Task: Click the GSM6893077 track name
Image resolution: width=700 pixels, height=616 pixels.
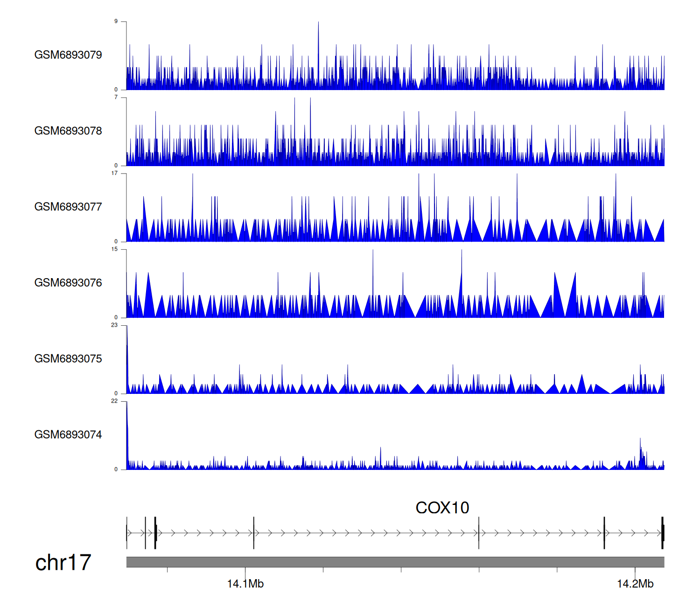Action: (68, 207)
